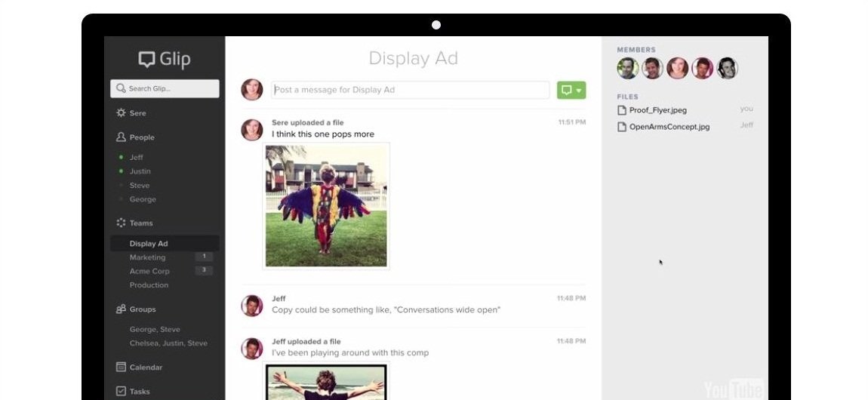Click the Tasks checkmark icon
This screenshot has height=400, width=868.
pos(121,391)
